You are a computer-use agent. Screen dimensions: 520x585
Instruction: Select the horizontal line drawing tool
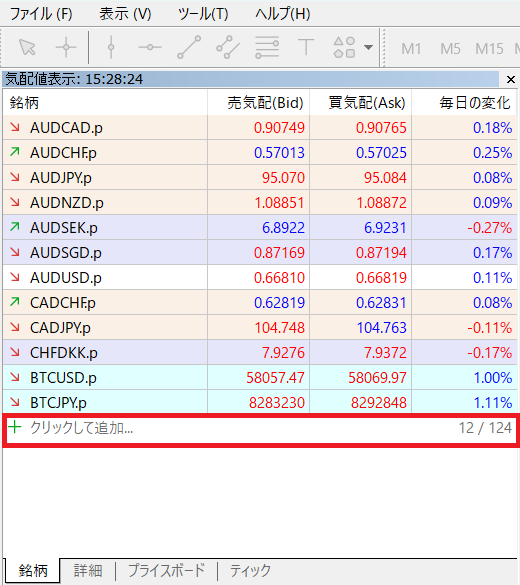tap(150, 47)
